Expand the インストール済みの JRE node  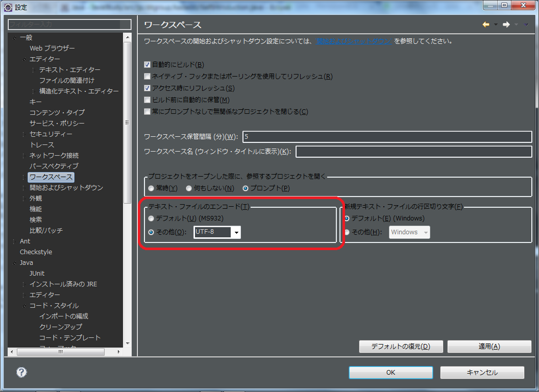23,285
